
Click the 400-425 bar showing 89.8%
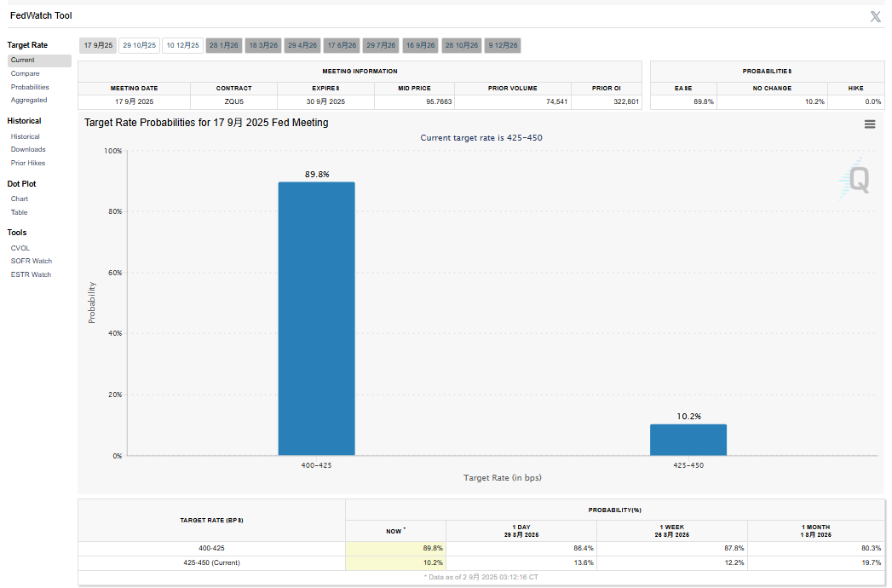(x=316, y=319)
